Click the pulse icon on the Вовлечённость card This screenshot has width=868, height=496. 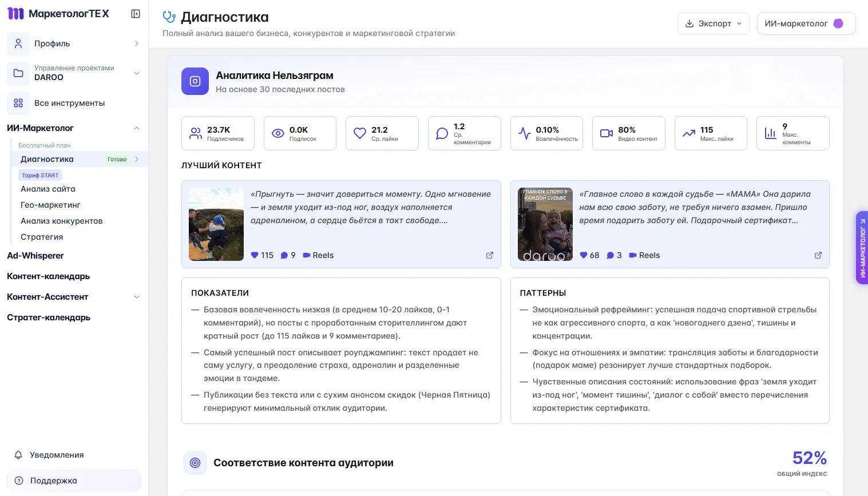[x=524, y=133]
